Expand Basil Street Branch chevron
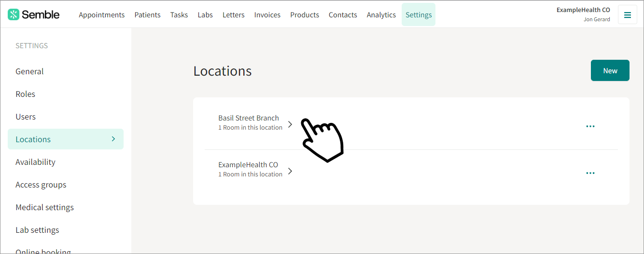 point(290,124)
